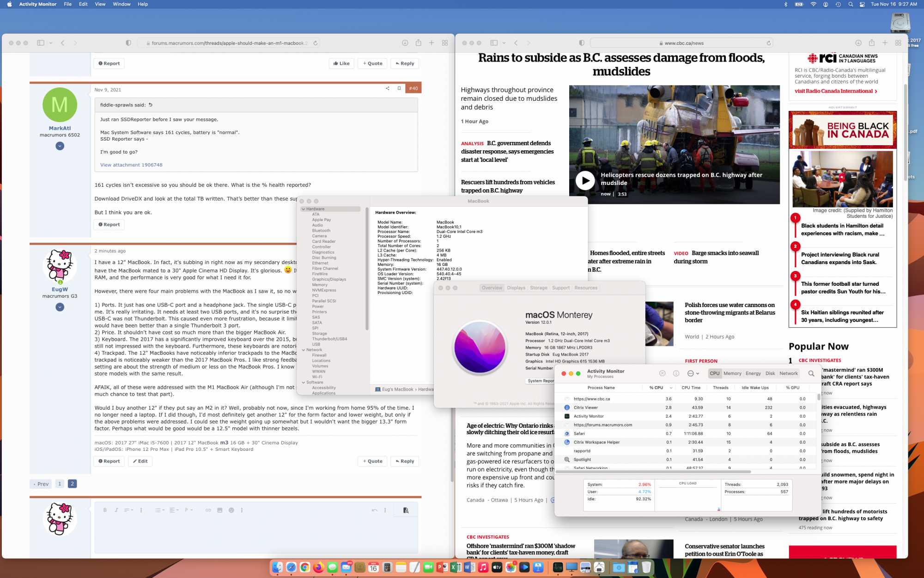The image size is (924, 578).
Task: Click the Activity Monitor inspect info icon
Action: coord(676,373)
